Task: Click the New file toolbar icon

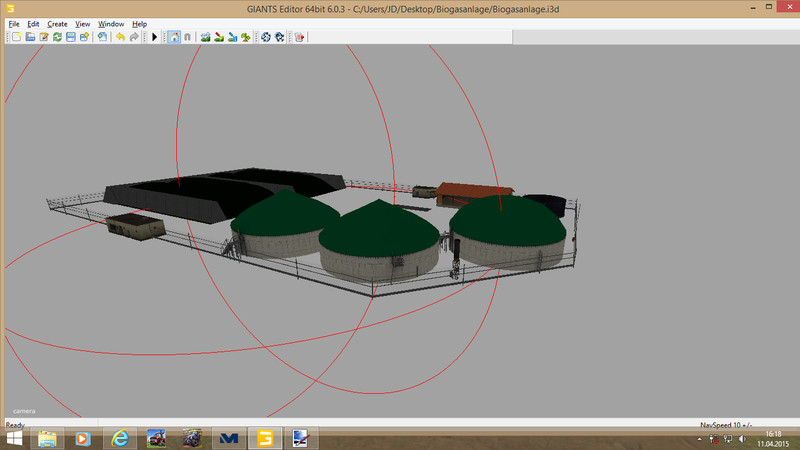Action: click(17, 37)
